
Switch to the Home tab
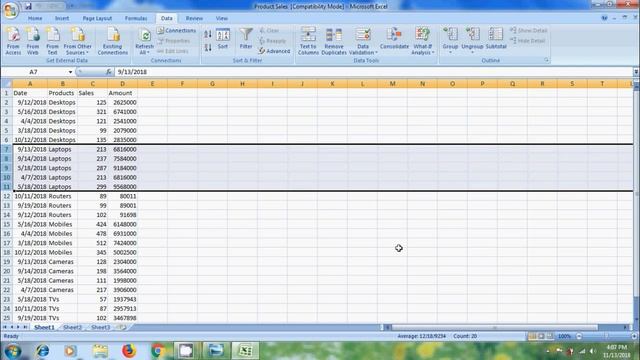coord(35,18)
